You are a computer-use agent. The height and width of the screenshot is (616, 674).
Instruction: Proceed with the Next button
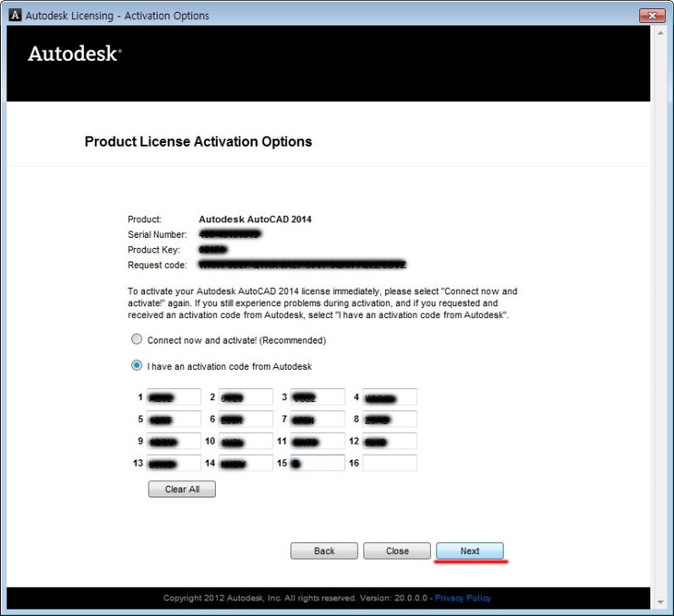pos(470,551)
